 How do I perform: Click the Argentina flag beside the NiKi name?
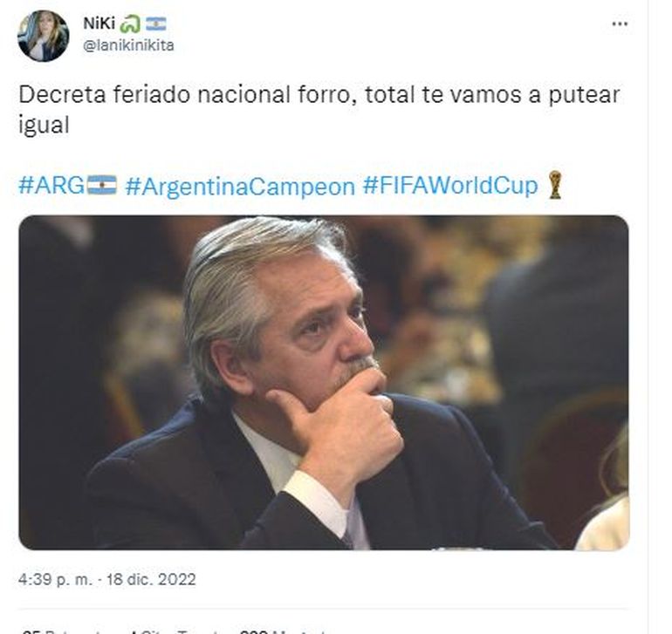coord(155,24)
